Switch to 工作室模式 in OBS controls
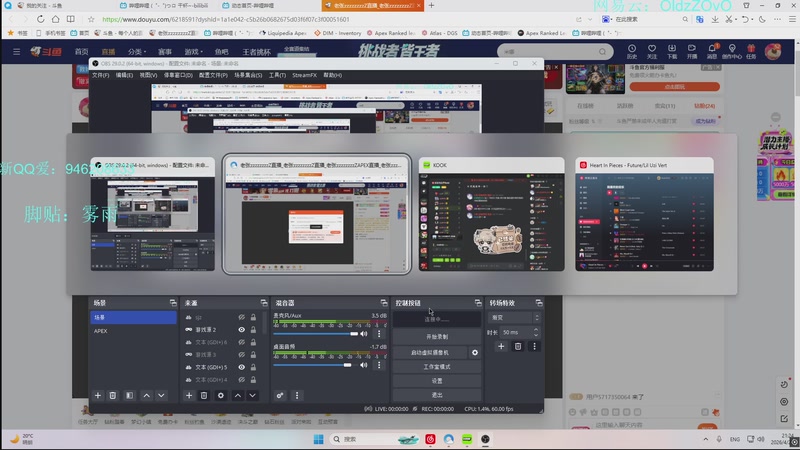This screenshot has width=800, height=450. 437,367
